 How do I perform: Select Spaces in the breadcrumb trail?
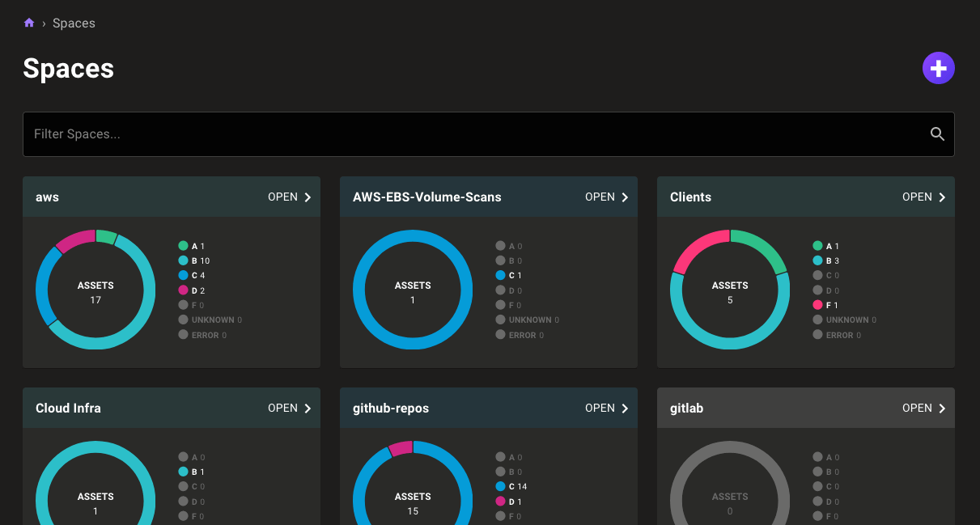(74, 23)
